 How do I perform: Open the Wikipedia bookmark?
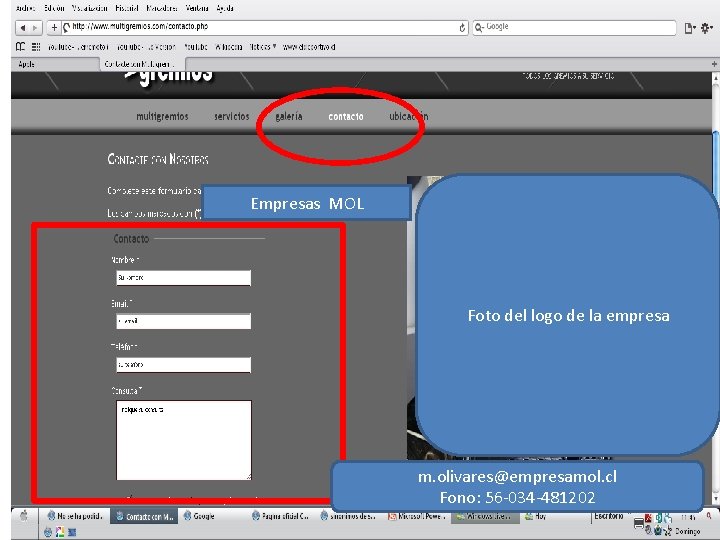tap(229, 47)
